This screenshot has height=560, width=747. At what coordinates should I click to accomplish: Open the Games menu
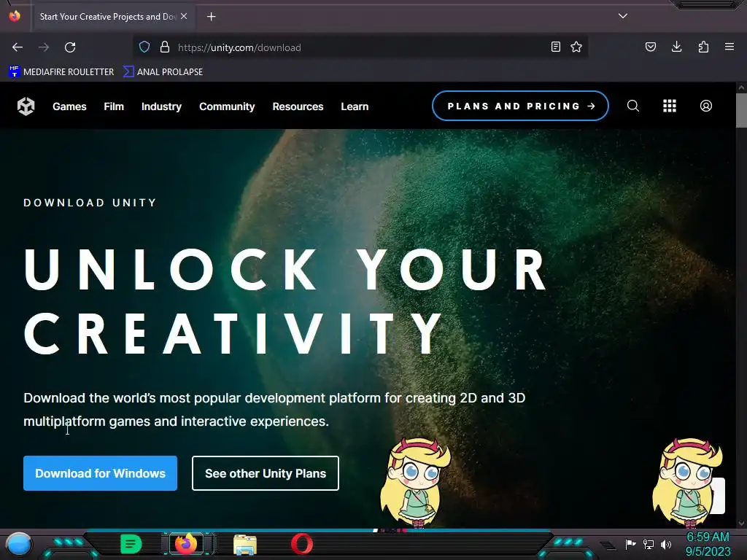point(69,106)
